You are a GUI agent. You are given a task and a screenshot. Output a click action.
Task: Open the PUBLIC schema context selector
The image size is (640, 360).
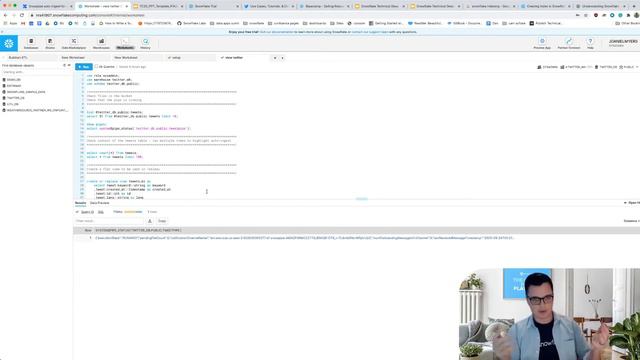tap(628, 67)
